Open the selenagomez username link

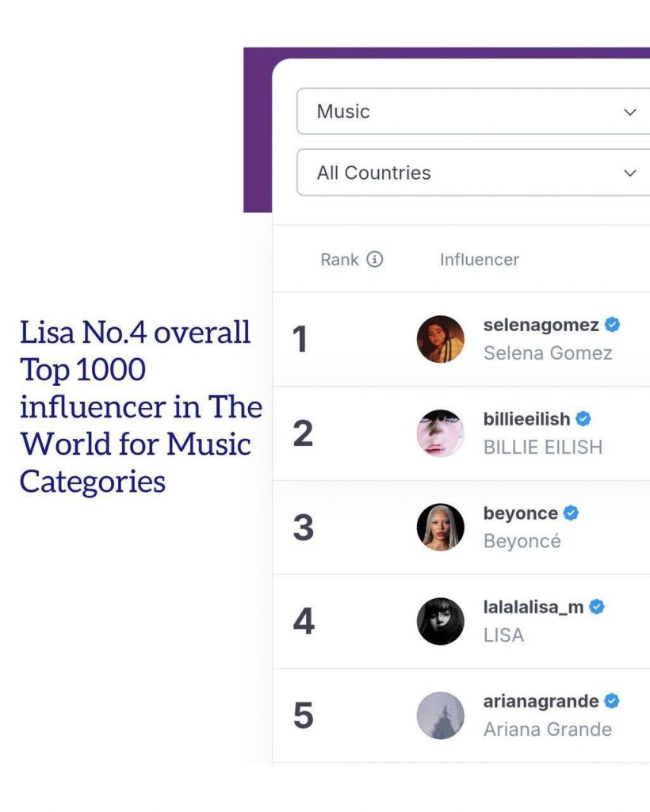541,325
